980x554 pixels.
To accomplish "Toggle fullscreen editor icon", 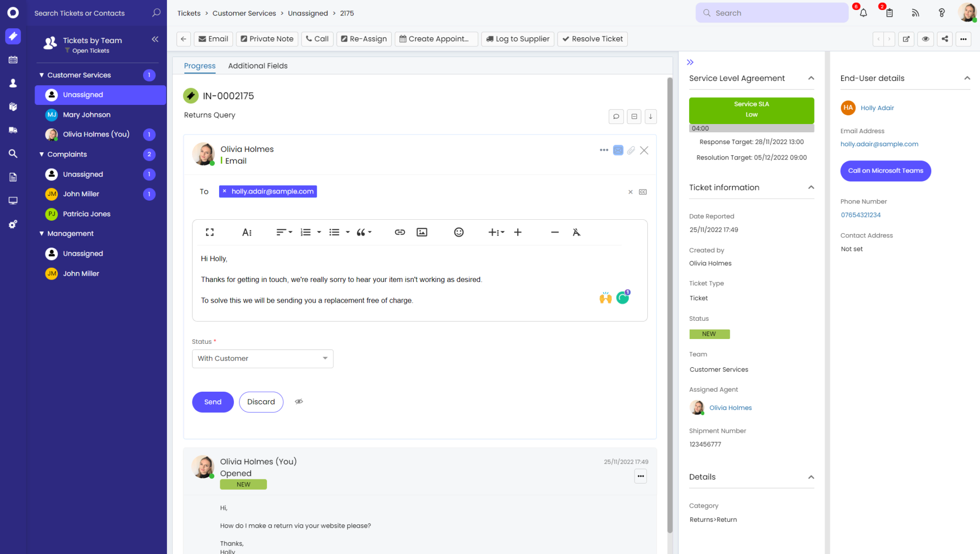I will click(x=210, y=232).
